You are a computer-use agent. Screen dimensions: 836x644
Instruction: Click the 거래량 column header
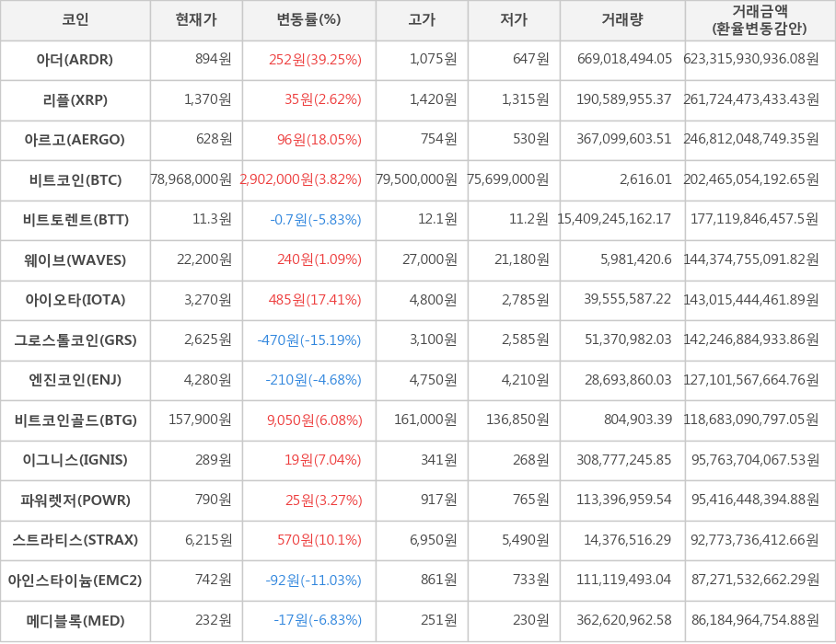click(x=622, y=20)
